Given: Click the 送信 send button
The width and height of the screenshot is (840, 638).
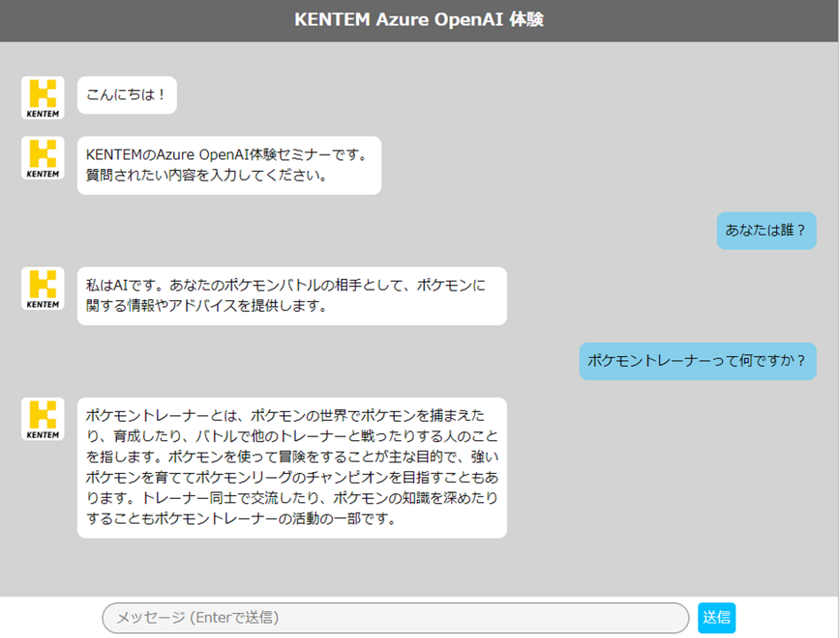Looking at the screenshot, I should coord(716,618).
